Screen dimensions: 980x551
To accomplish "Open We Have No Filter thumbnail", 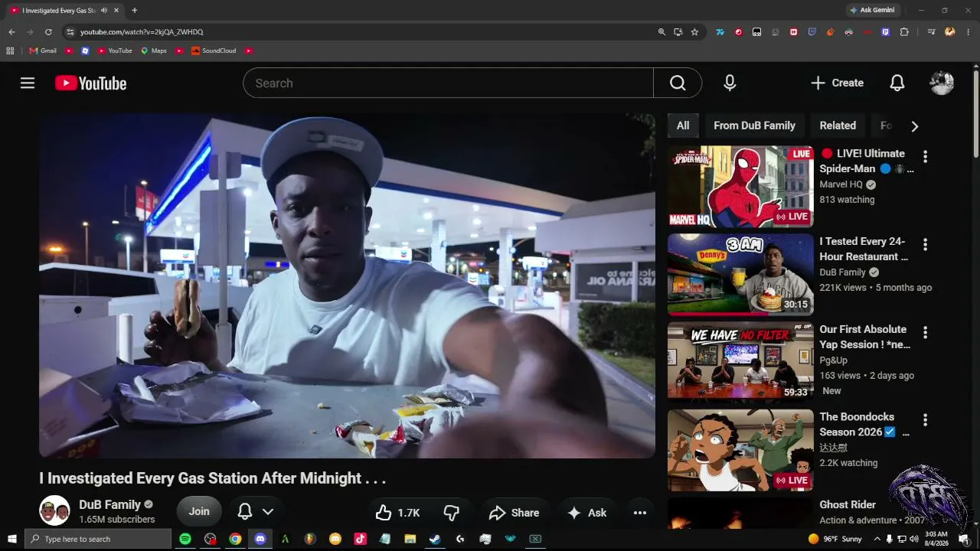I will pyautogui.click(x=740, y=363).
